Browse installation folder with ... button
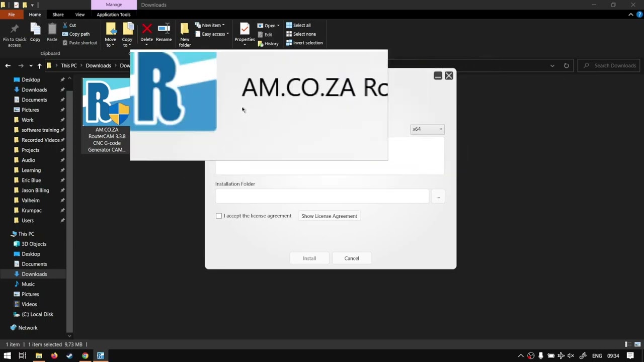The image size is (644, 362). point(438,197)
